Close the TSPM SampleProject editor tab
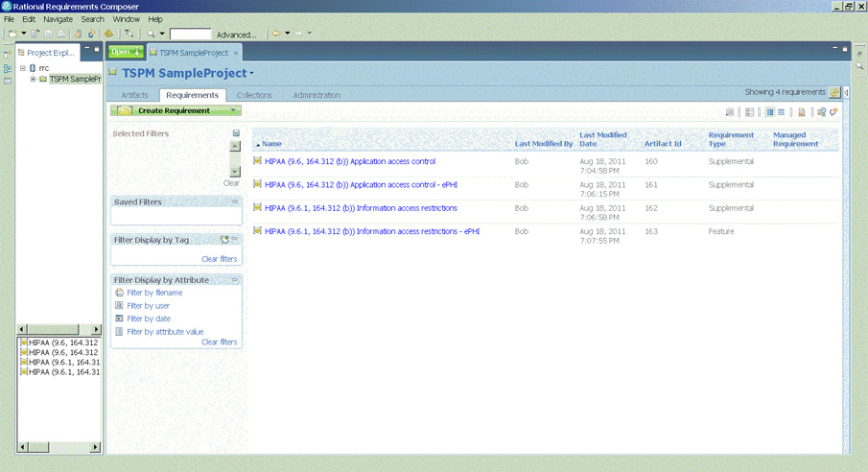Image resolution: width=868 pixels, height=472 pixels. (236, 53)
